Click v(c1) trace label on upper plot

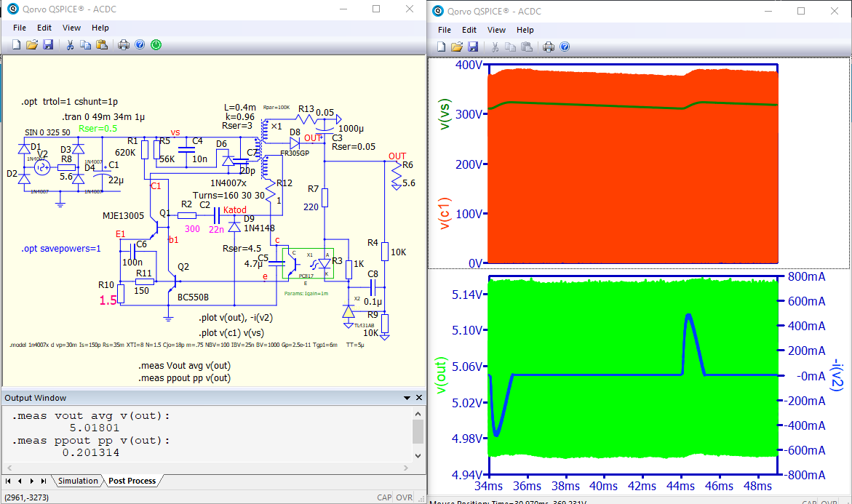click(445, 213)
